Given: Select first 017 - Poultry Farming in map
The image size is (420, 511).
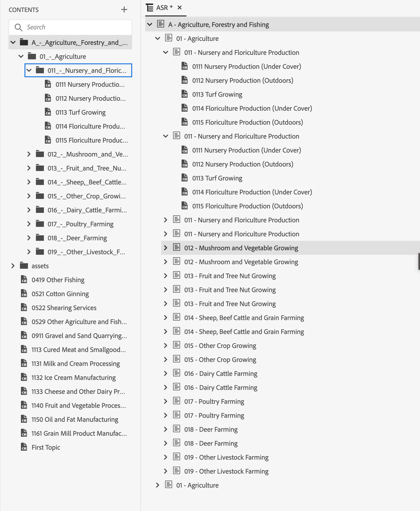Looking at the screenshot, I should click(x=214, y=402).
